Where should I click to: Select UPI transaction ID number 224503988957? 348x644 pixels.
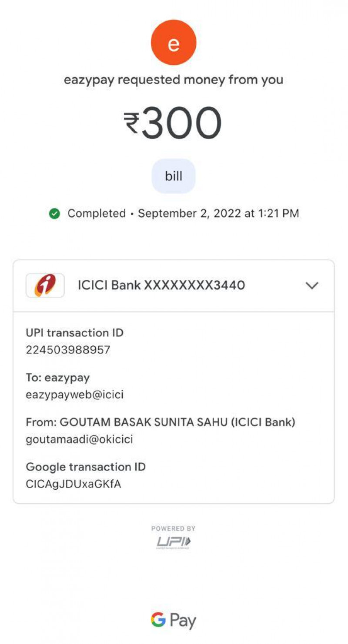pos(68,350)
